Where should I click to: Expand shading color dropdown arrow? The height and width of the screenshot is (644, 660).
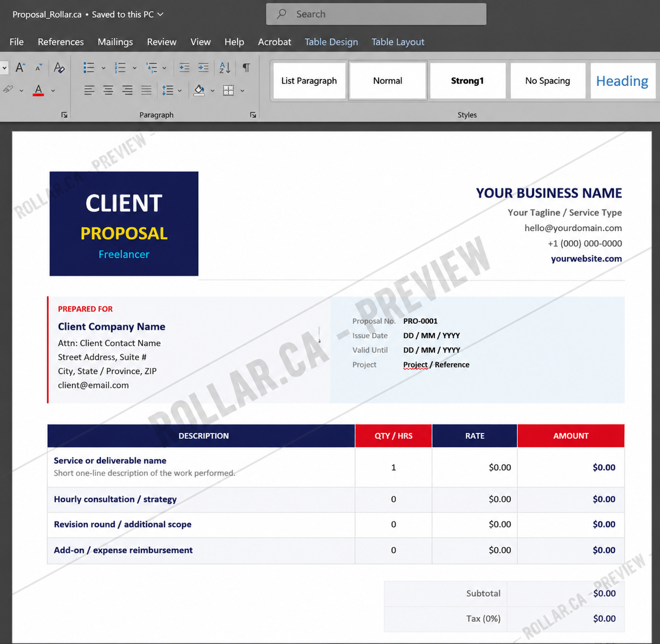click(213, 90)
